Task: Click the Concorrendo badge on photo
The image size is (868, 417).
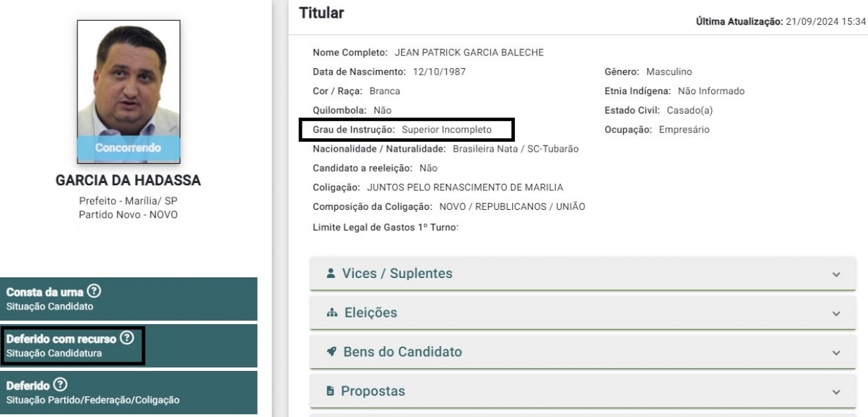Action: point(128,147)
